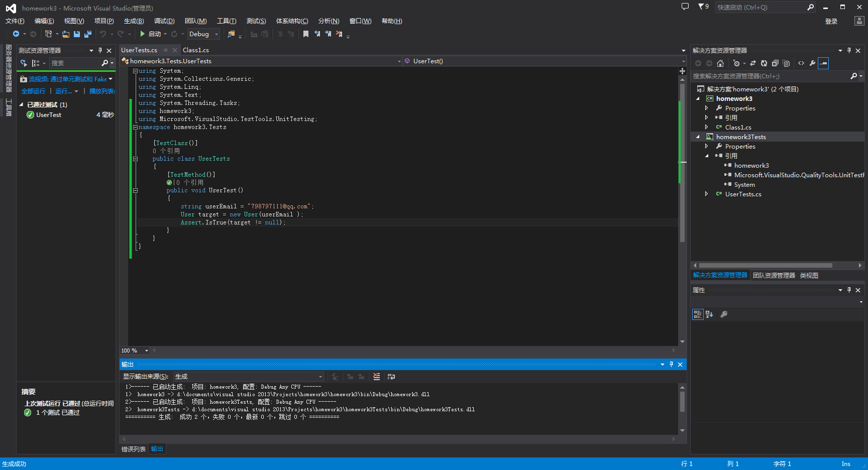Click the Solution Explorer horizontal scrollbar
Viewport: 868px width, 470px height.
(766, 266)
